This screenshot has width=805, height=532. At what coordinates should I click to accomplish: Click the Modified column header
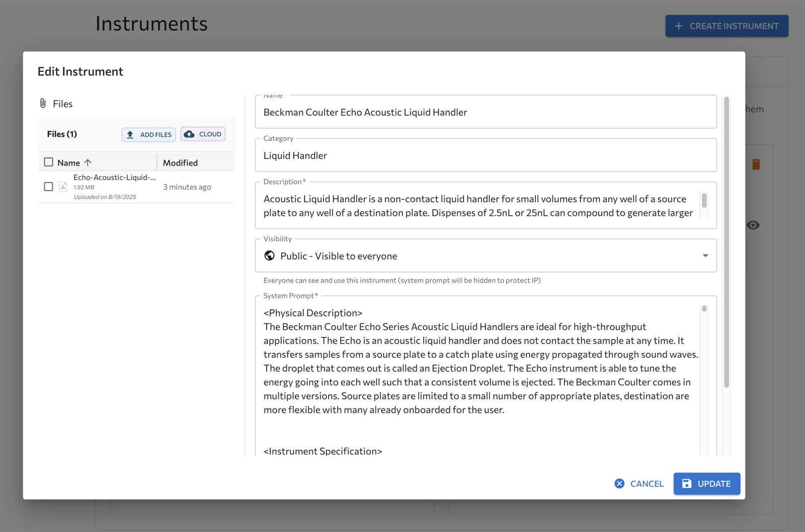[180, 162]
